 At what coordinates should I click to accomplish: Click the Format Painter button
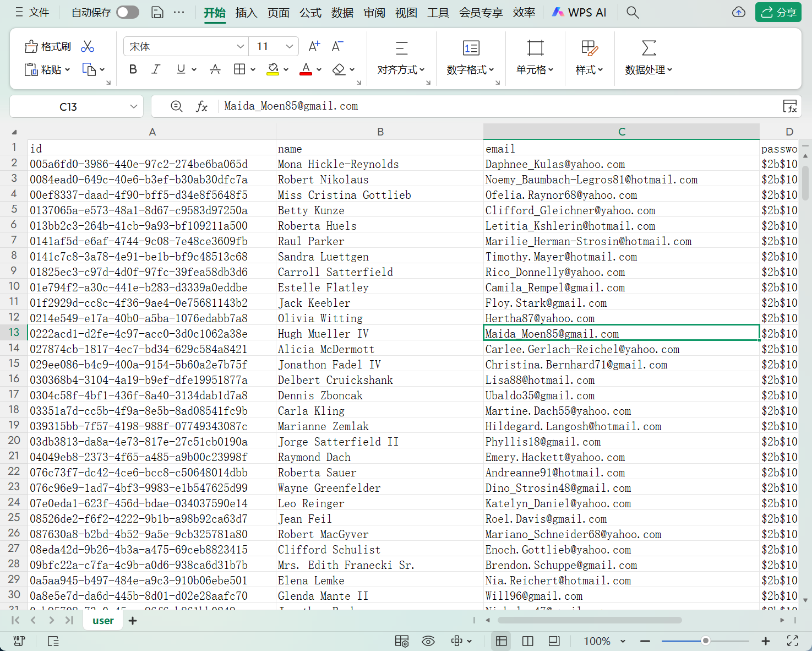pos(48,47)
